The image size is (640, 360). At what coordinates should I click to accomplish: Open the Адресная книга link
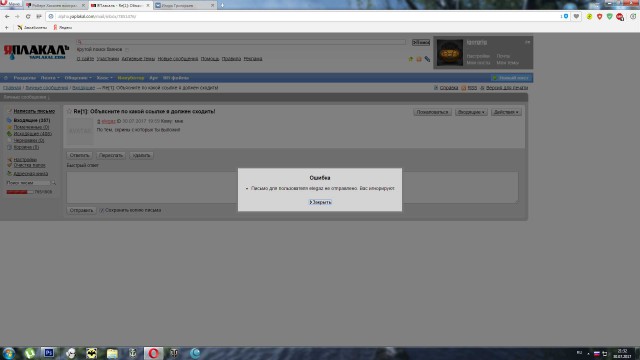pos(31,173)
